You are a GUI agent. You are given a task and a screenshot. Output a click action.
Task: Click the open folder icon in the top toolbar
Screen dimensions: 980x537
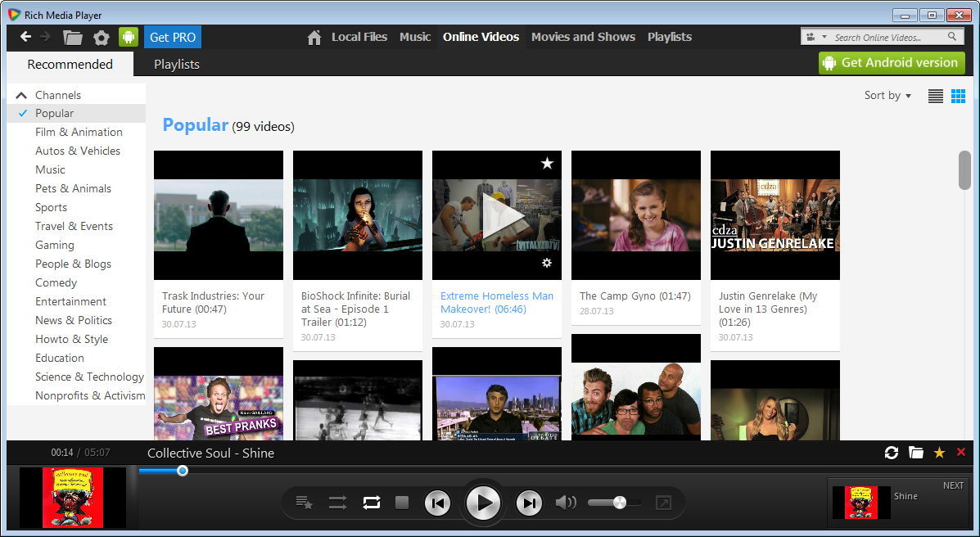(x=73, y=38)
